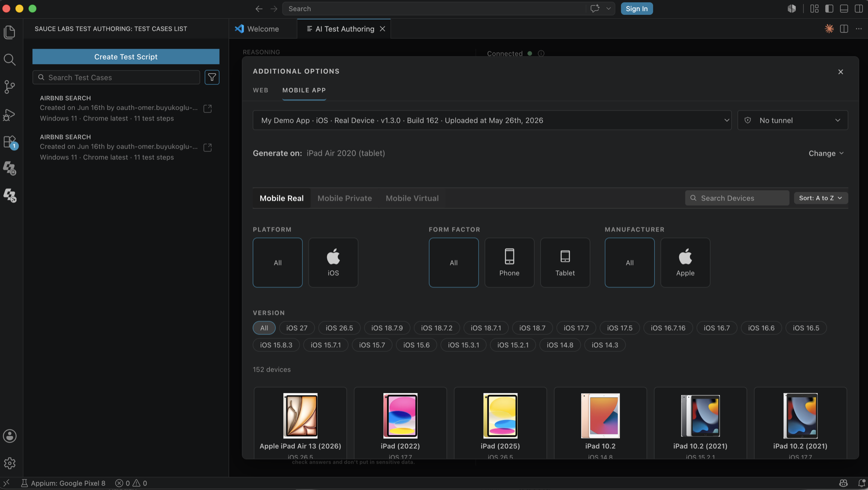Screen dimensions: 868x490
Task: Switch to the WEB tab
Action: tap(261, 90)
